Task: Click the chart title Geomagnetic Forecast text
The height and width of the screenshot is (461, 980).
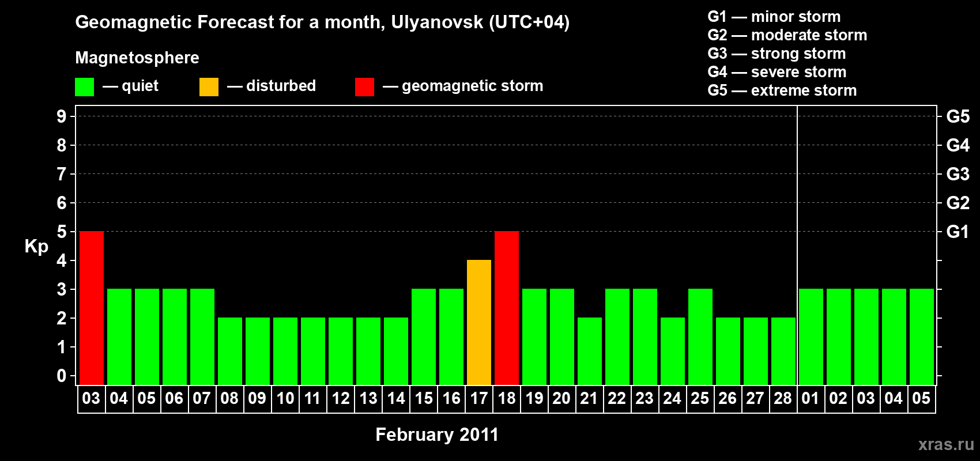Action: [x=322, y=22]
